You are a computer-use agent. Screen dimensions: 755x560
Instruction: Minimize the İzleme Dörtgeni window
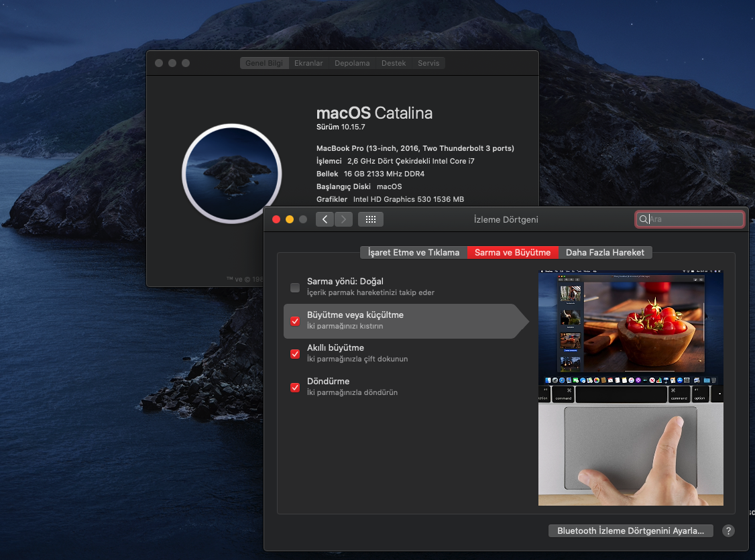point(290,219)
